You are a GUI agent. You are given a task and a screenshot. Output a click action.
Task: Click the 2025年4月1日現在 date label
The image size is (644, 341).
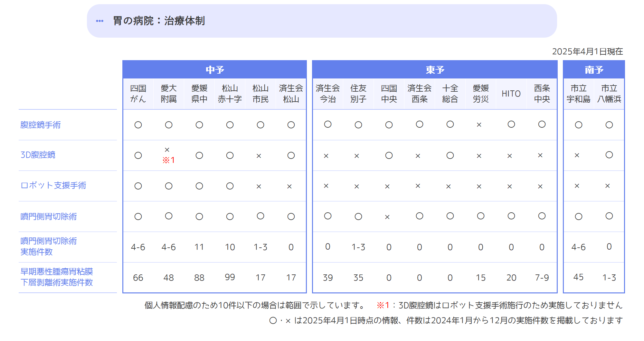(587, 51)
